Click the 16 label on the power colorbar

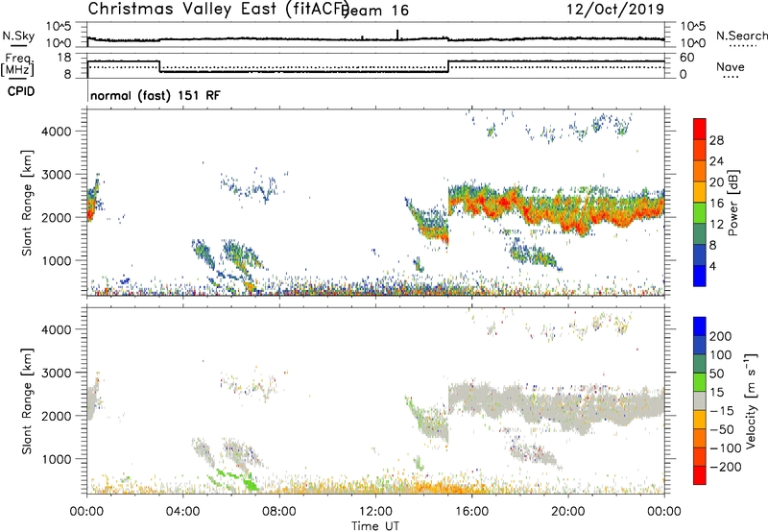pyautogui.click(x=716, y=204)
